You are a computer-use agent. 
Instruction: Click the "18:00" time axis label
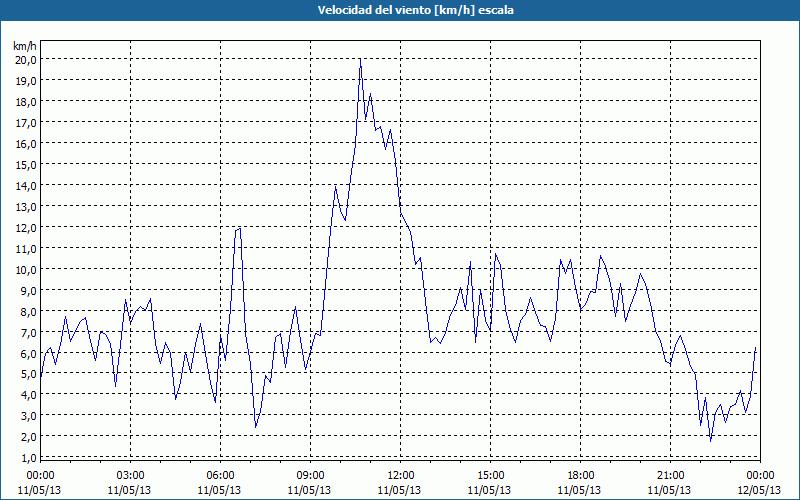[x=580, y=476]
